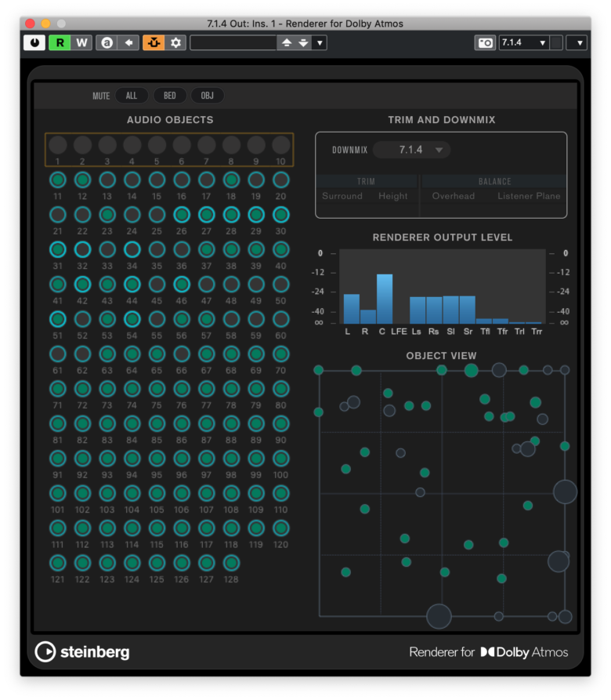This screenshot has width=611, height=700.
Task: Click the orange side-chain icon
Action: click(x=154, y=42)
